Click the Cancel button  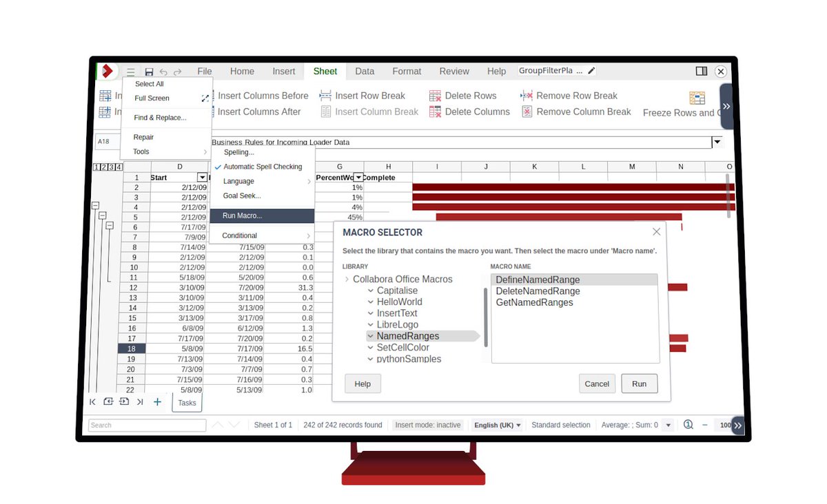coord(597,384)
